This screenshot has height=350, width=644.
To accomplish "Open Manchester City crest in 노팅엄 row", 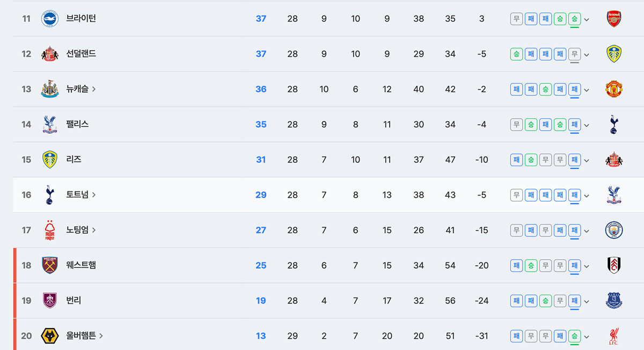I will tap(613, 230).
